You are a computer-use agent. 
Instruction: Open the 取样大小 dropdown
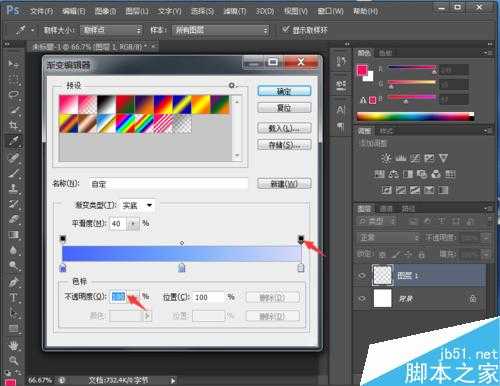[x=111, y=30]
